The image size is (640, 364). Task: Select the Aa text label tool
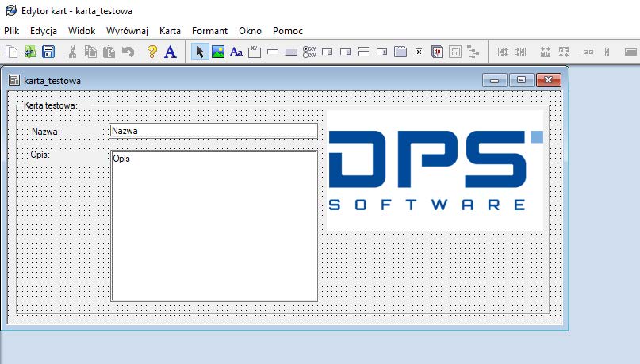point(236,52)
